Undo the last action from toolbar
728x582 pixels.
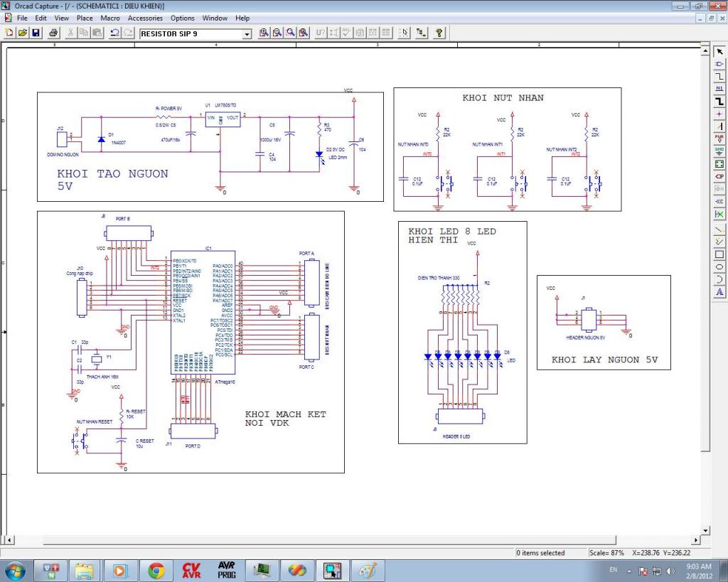click(114, 33)
